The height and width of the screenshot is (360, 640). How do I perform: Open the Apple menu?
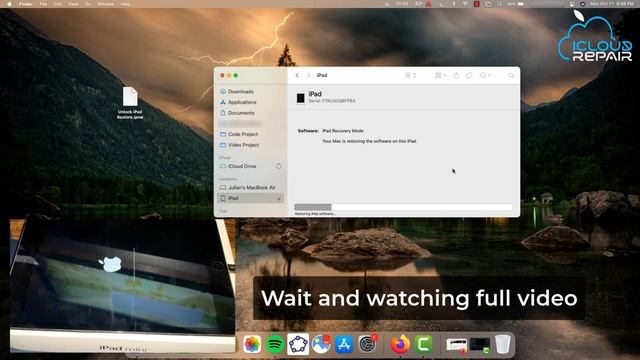9,4
